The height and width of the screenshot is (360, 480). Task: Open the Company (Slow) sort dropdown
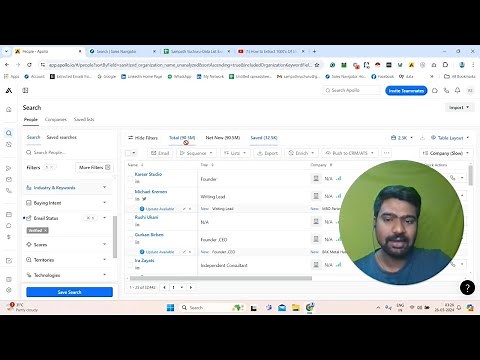point(445,153)
